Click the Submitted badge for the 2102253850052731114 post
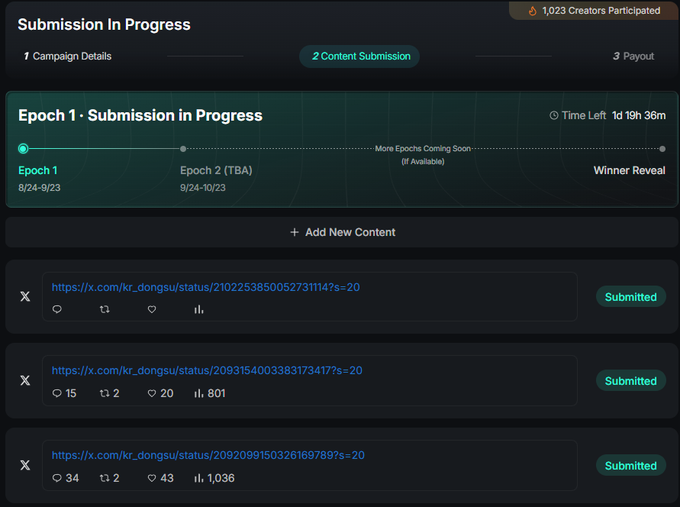The height and width of the screenshot is (507, 680). 631,297
